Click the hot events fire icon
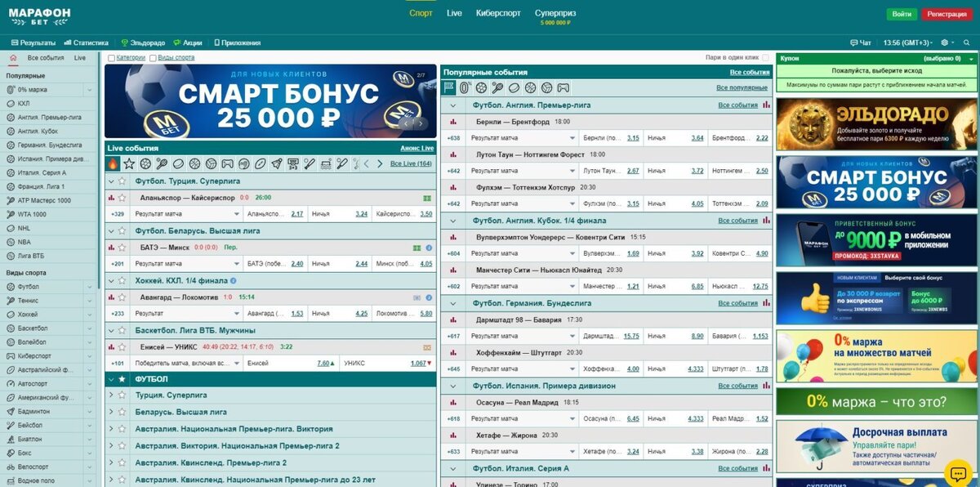The image size is (980, 487). (x=113, y=164)
